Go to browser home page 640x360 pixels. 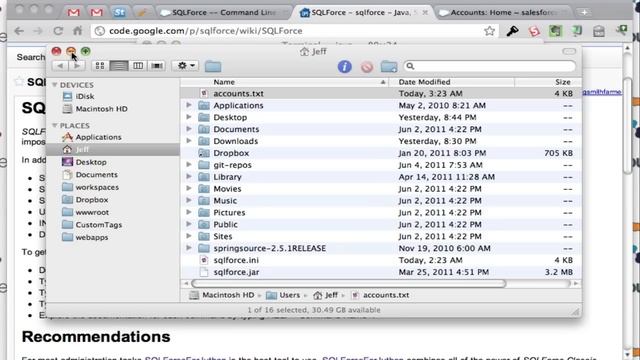tap(77, 31)
